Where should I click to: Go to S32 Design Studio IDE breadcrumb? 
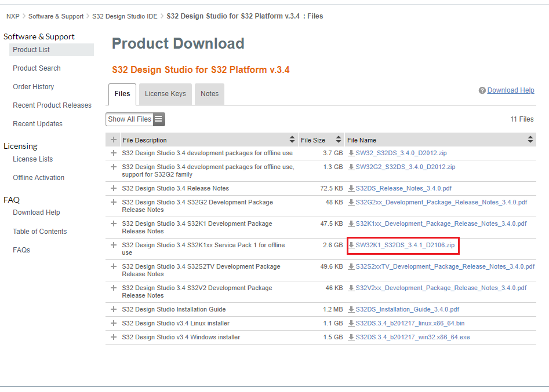(x=125, y=16)
